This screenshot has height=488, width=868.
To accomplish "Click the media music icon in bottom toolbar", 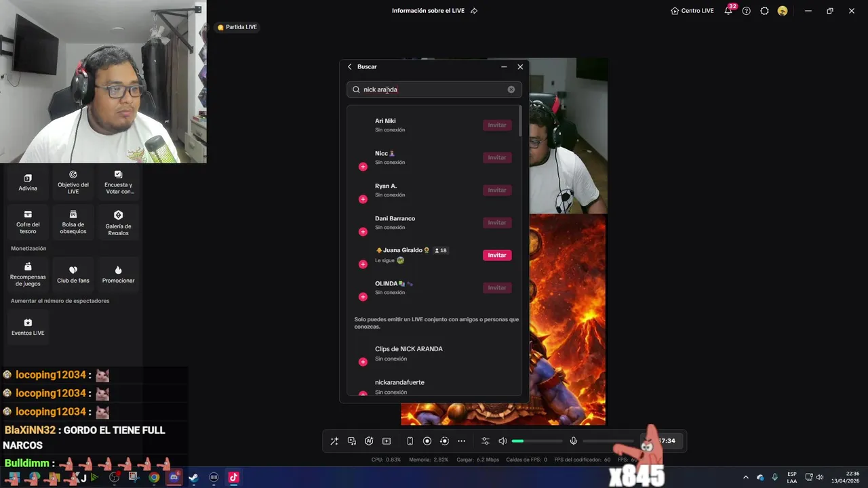I will [352, 441].
